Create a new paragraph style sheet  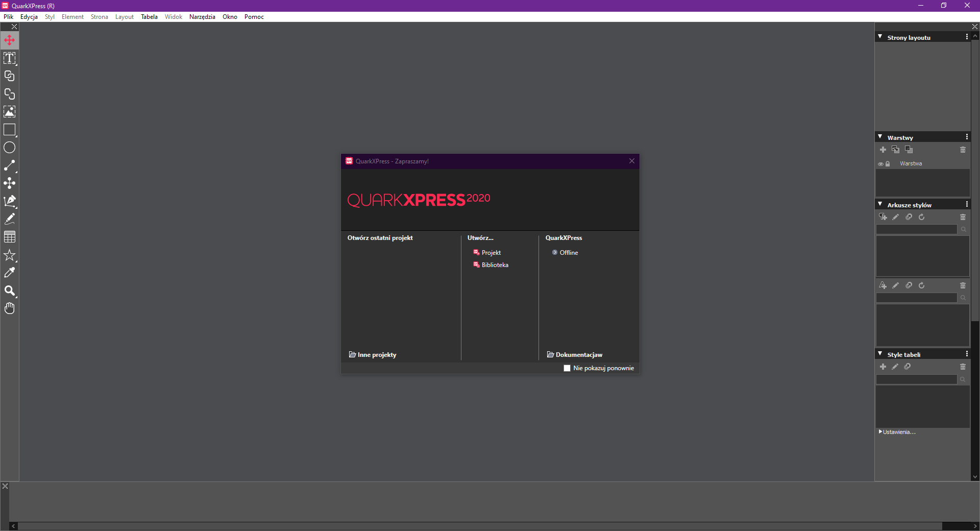883,217
